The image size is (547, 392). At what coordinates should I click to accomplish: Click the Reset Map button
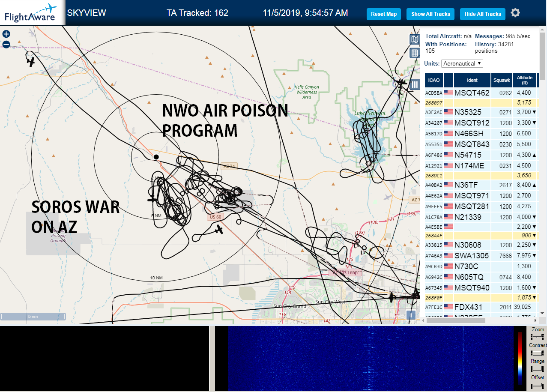[x=384, y=14]
